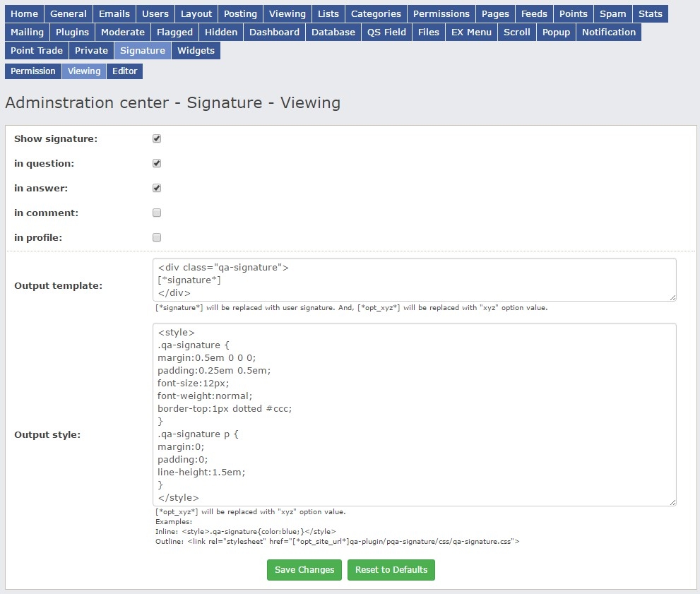Screen dimensions: 700x594
Task: Enable the 'in profile' checkbox
Action: coord(157,237)
